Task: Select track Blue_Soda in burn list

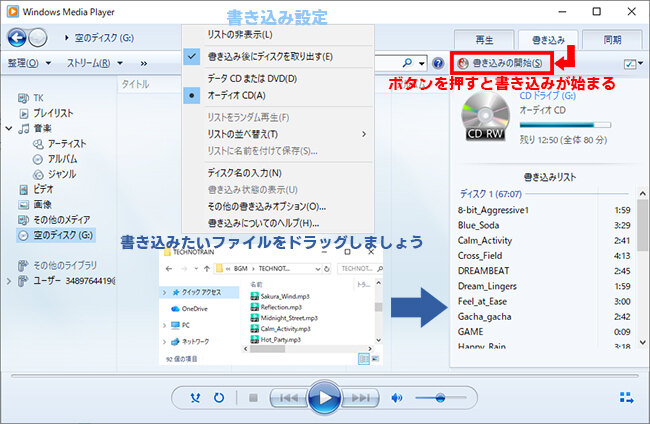Action: coord(544,225)
